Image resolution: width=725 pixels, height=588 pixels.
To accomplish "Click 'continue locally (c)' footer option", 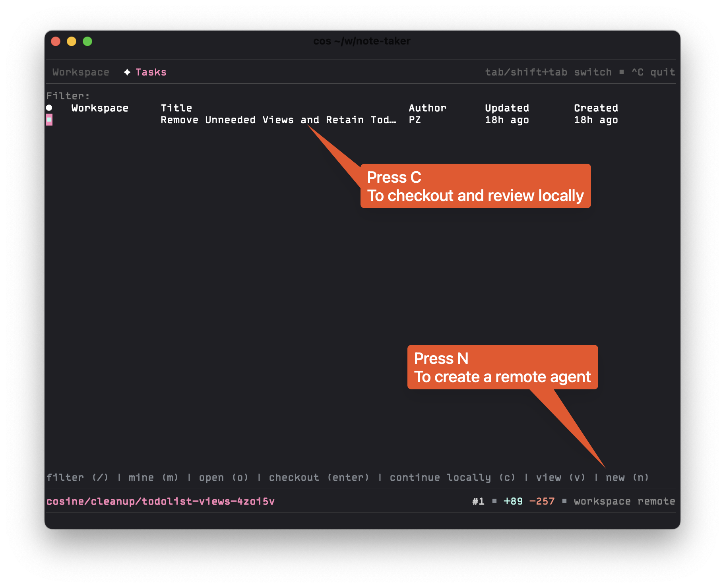I will 452,478.
